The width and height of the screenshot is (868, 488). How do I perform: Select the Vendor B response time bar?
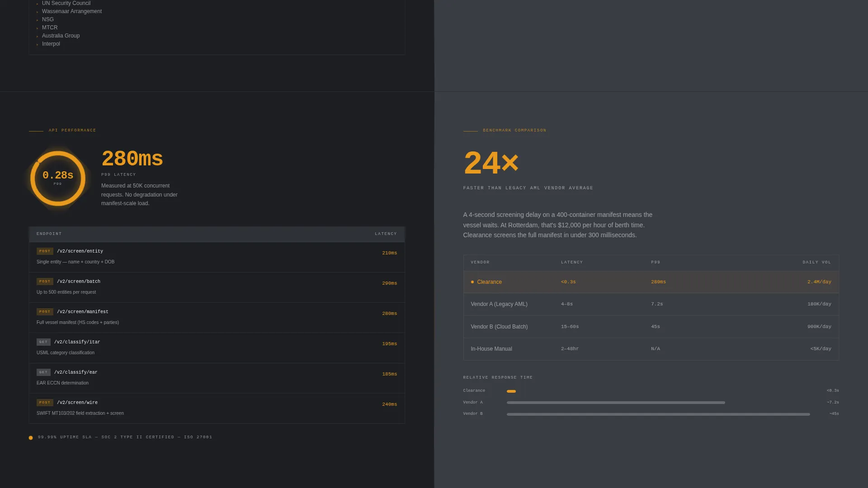[658, 414]
